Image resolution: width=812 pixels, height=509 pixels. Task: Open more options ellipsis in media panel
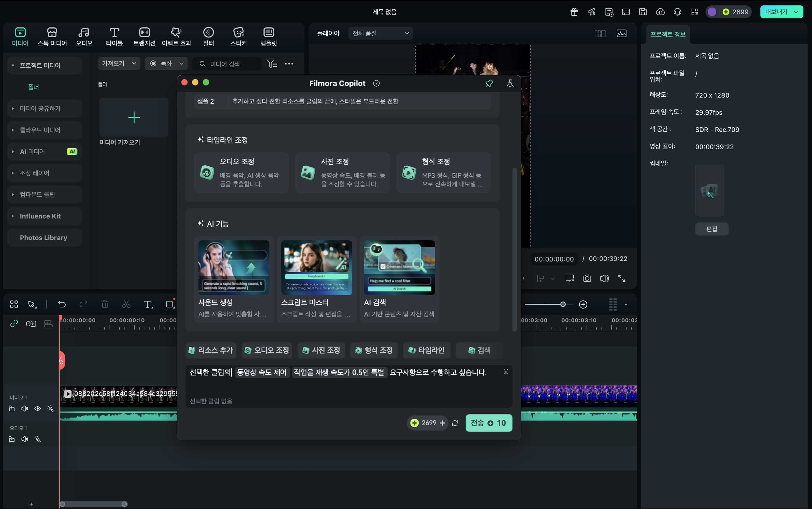(289, 64)
